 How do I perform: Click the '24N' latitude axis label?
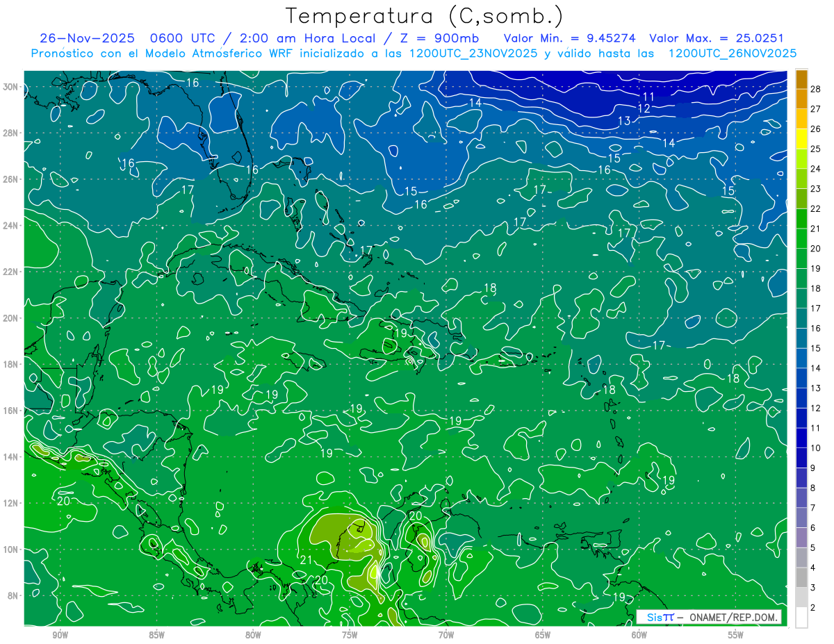tap(11, 226)
